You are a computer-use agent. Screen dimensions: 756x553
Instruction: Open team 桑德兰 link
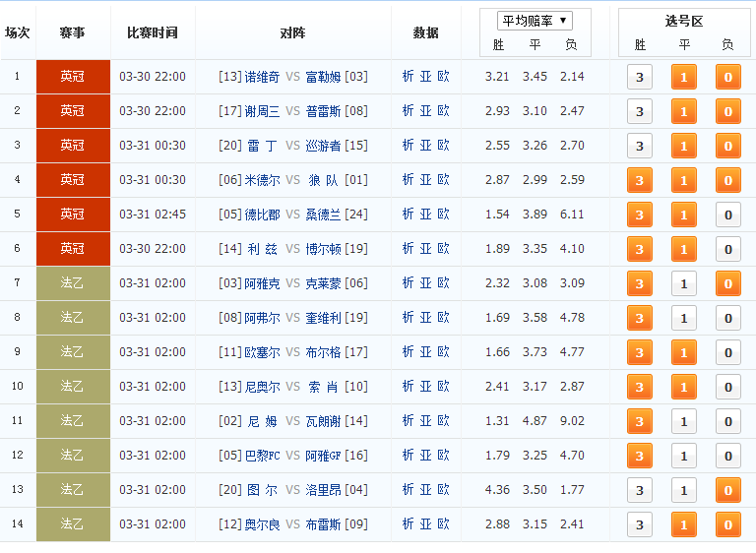point(323,215)
